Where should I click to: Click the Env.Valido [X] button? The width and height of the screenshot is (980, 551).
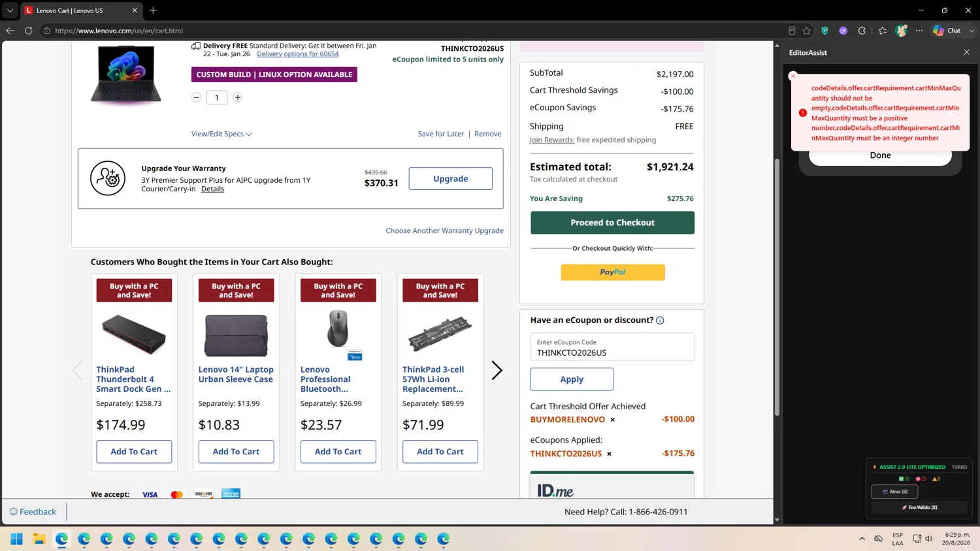[x=919, y=507]
